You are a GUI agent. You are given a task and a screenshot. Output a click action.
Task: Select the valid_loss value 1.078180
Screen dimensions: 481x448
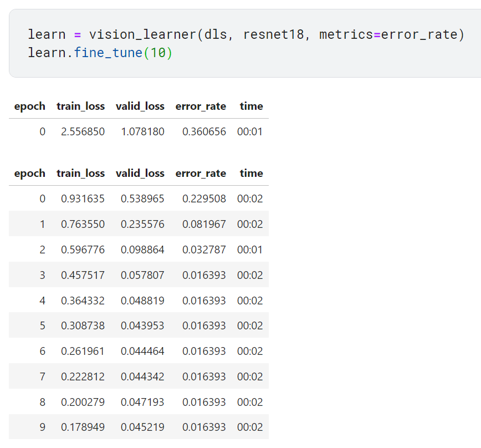click(x=142, y=131)
